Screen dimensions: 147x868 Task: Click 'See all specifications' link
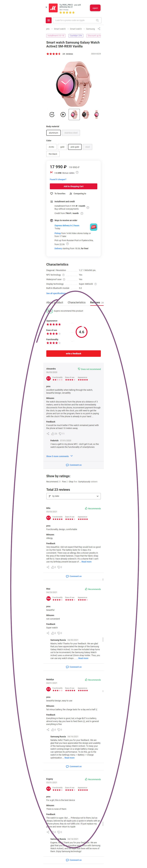pos(56,294)
